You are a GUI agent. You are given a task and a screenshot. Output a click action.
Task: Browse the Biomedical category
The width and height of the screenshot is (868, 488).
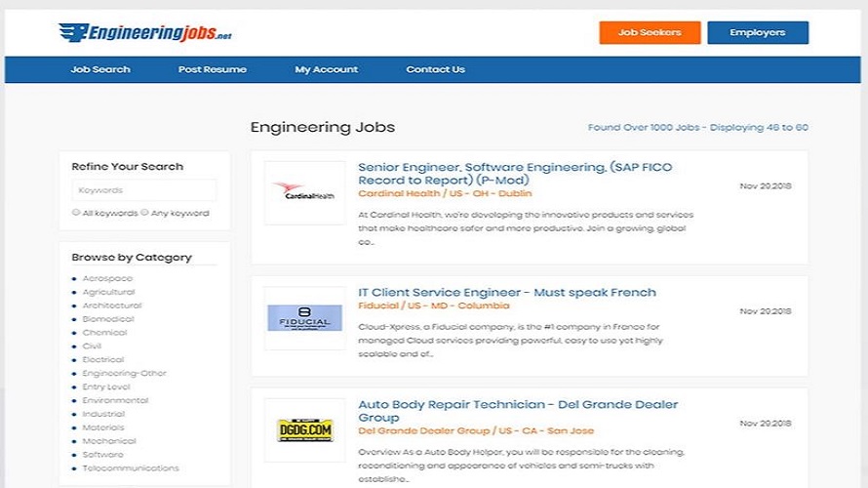(x=108, y=319)
